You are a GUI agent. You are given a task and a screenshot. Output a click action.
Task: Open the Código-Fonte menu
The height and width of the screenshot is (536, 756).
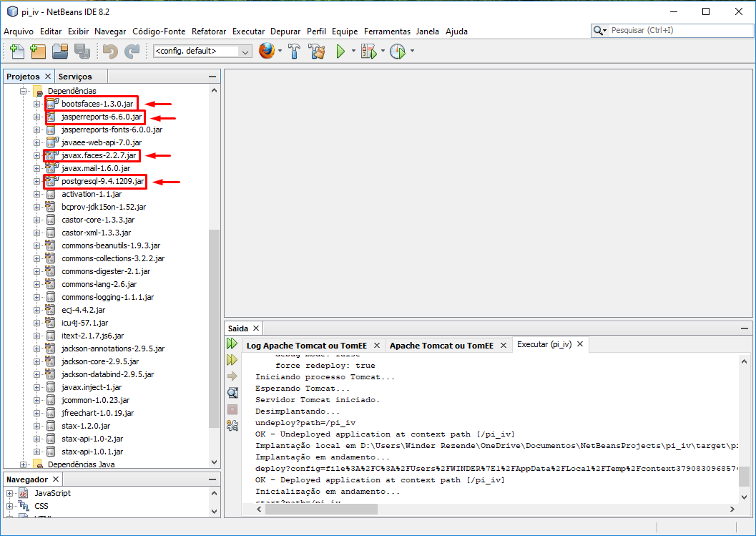159,31
